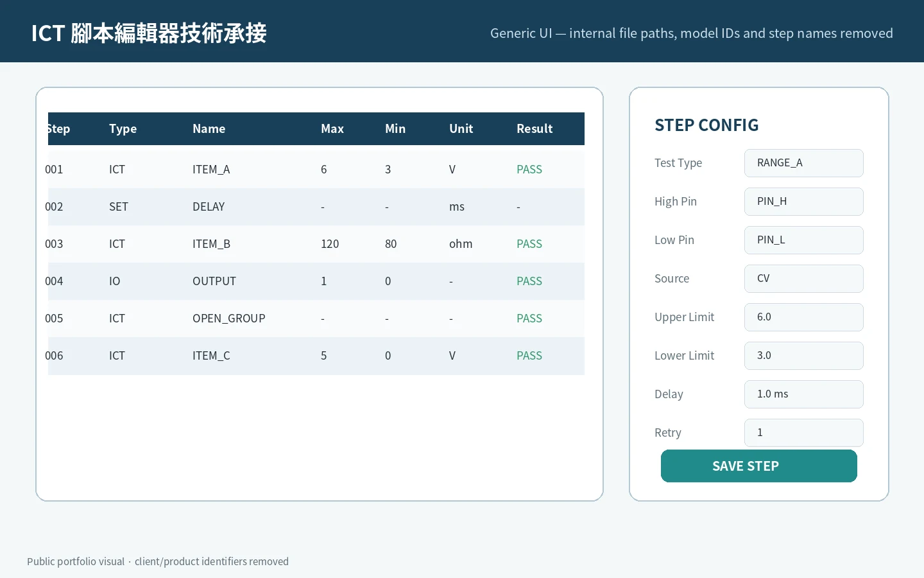Click the Max value 6 in ITEM_A row
Image resolution: width=924 pixels, height=578 pixels.
[324, 170]
